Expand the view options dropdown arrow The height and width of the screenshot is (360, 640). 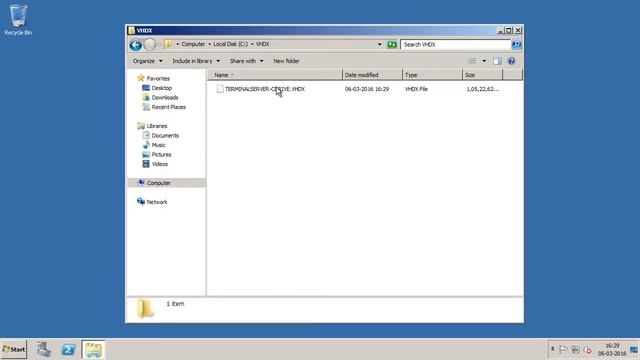point(484,61)
